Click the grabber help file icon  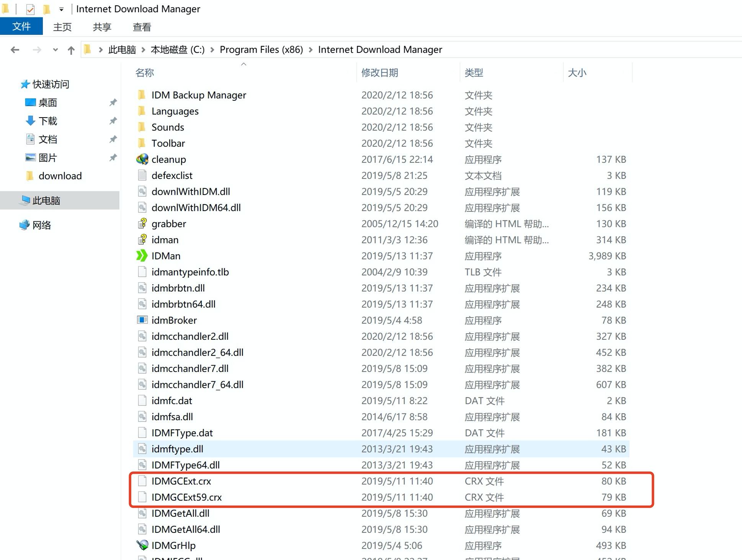coord(142,223)
